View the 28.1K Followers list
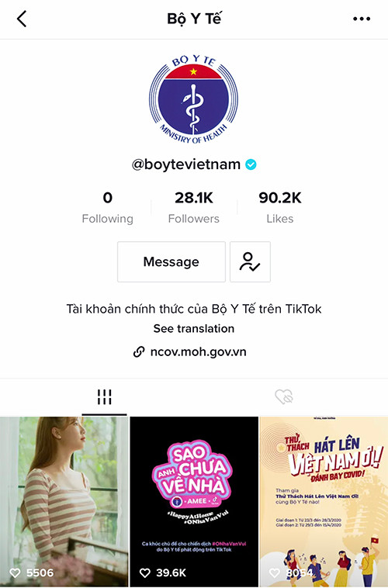 [x=194, y=207]
